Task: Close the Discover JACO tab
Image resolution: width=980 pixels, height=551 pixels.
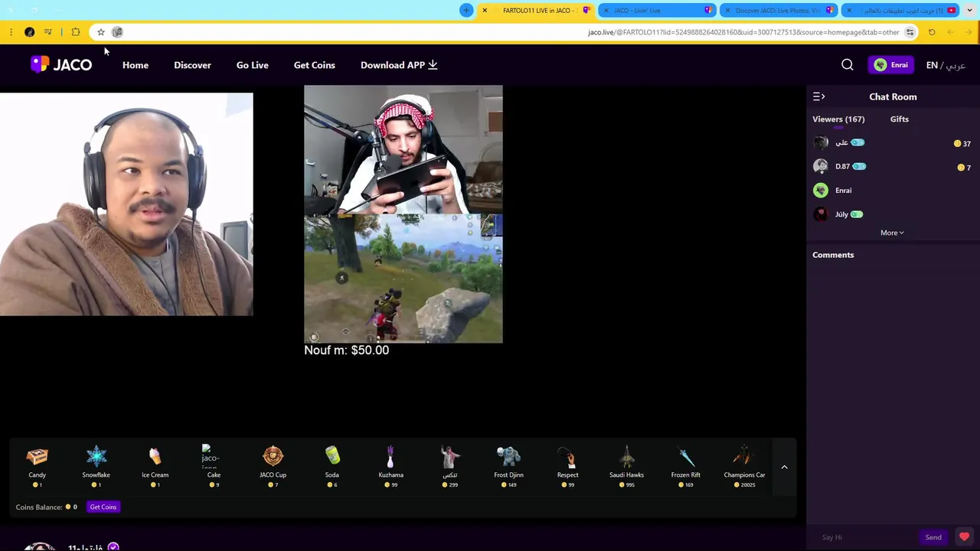Action: click(727, 10)
